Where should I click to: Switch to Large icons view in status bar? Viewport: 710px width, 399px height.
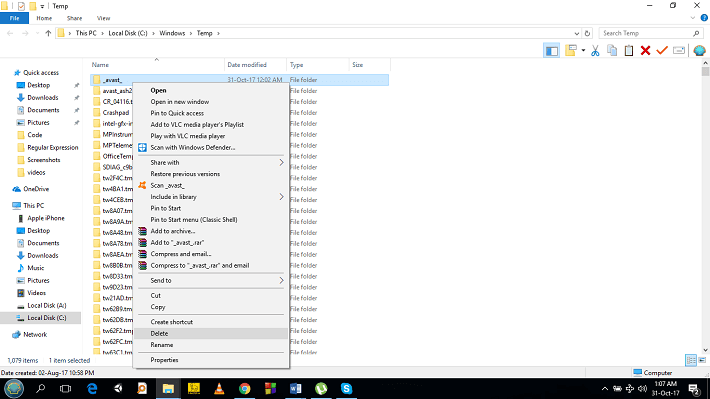pos(702,361)
